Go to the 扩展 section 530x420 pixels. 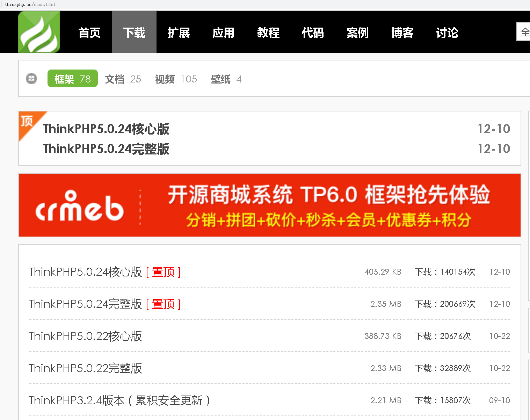coord(179,32)
